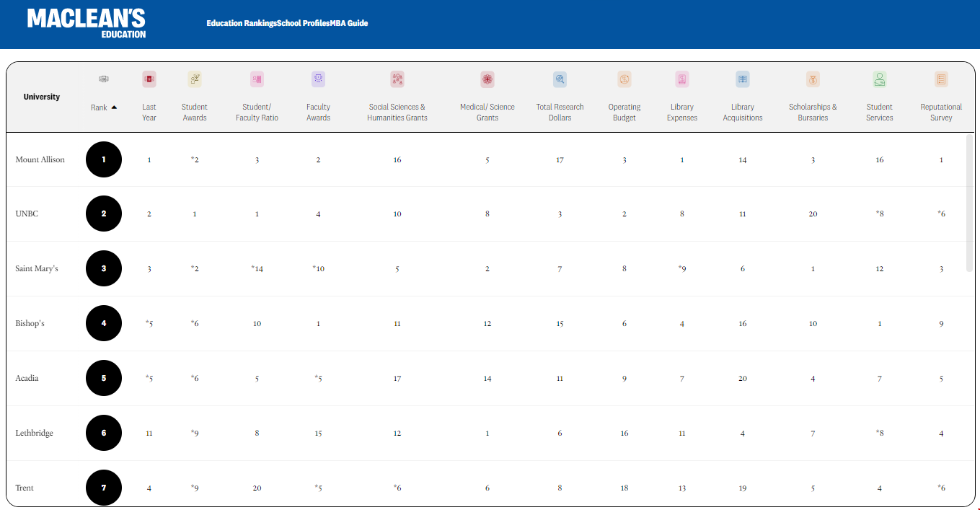Screen dimensions: 980x510
Task: Click the Total Research Dollars icon
Action: [x=560, y=79]
